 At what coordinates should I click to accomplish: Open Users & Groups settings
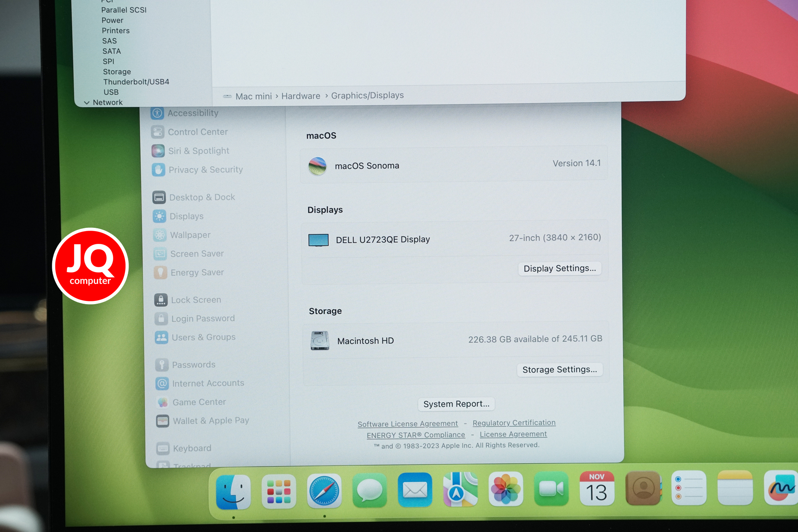click(x=196, y=337)
